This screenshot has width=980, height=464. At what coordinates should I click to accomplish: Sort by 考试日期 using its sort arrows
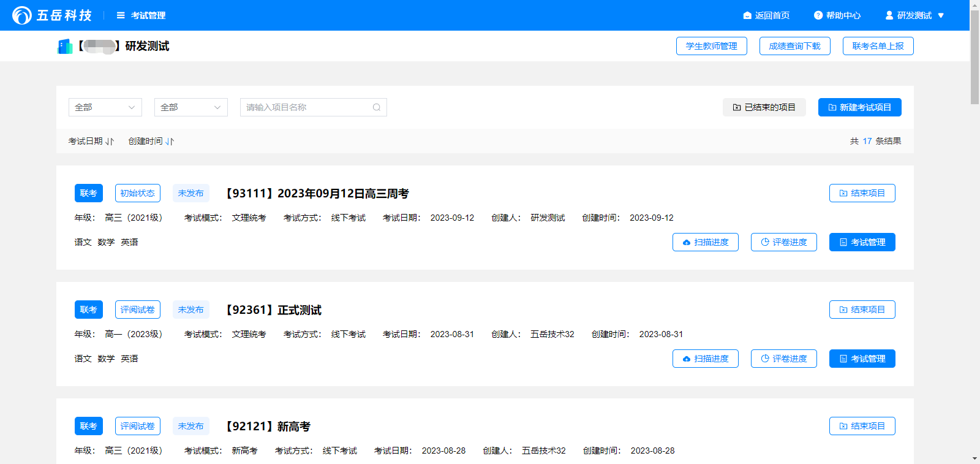pos(110,142)
